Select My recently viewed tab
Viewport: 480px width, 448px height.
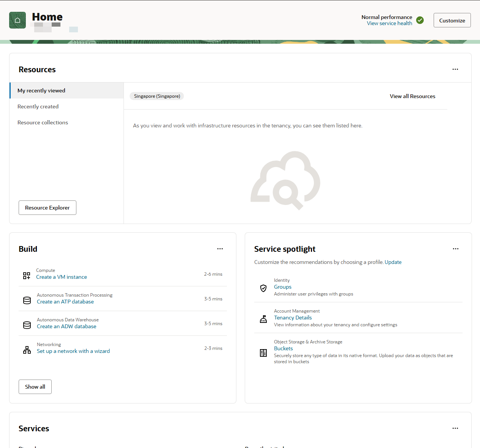click(x=67, y=91)
